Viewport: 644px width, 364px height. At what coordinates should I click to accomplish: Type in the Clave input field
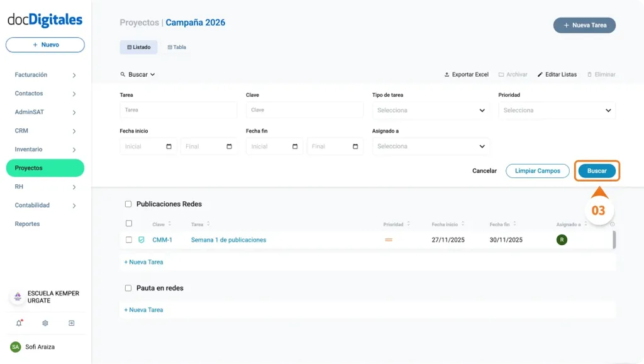pyautogui.click(x=304, y=109)
